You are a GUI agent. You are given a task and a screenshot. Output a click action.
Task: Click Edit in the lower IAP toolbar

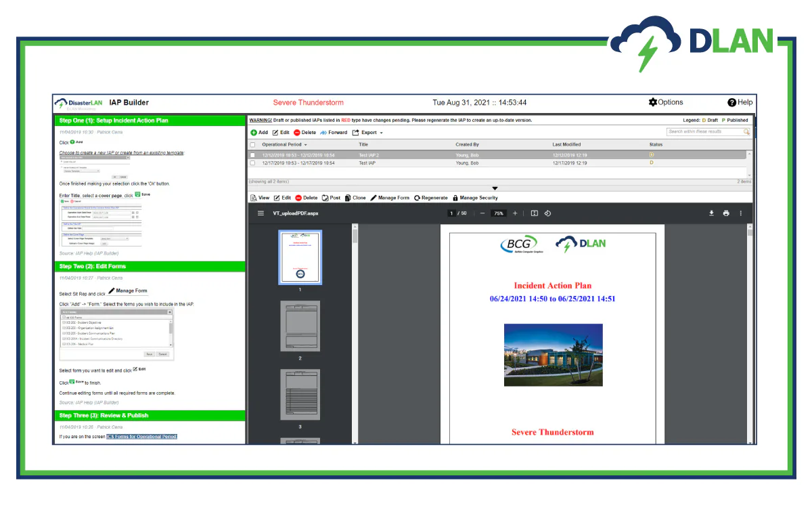[x=282, y=198]
